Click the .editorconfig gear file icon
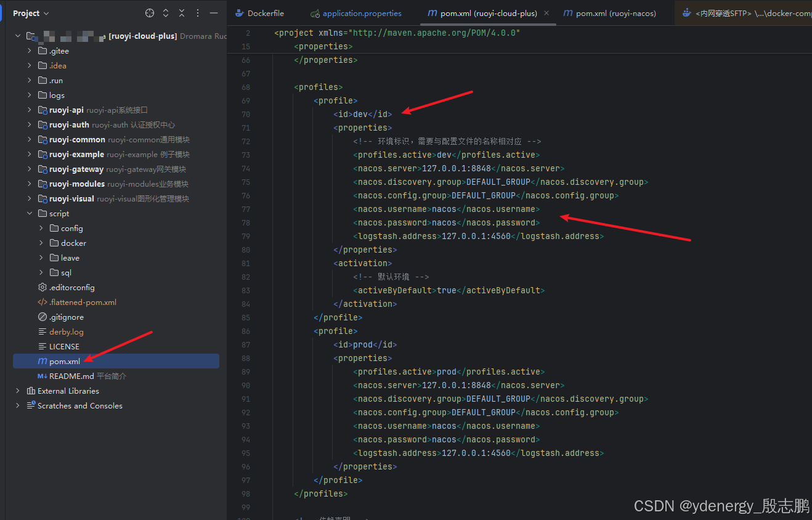Viewport: 812px width, 520px height. 43,288
